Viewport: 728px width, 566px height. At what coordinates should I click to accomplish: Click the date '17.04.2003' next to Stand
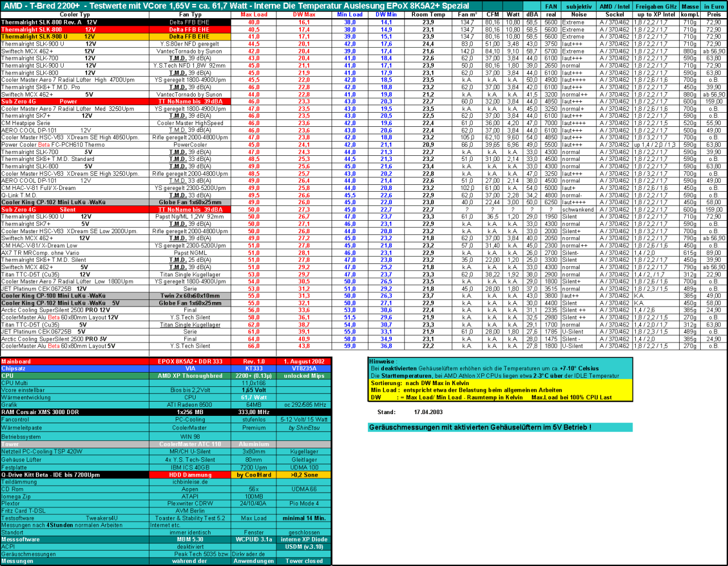point(428,412)
